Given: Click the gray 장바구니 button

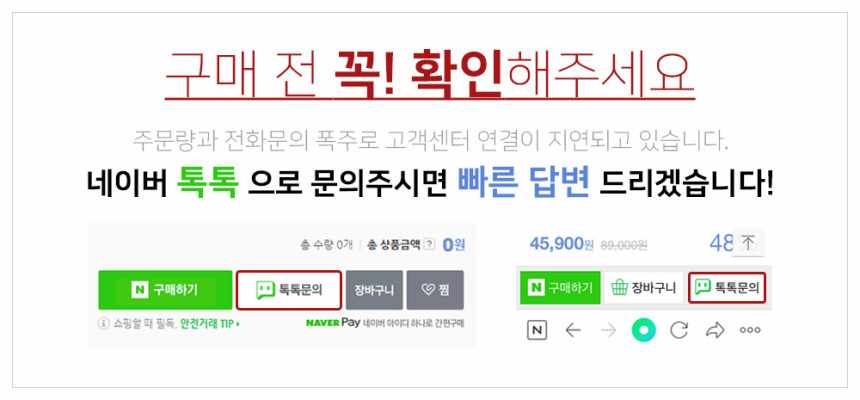Looking at the screenshot, I should tap(374, 290).
